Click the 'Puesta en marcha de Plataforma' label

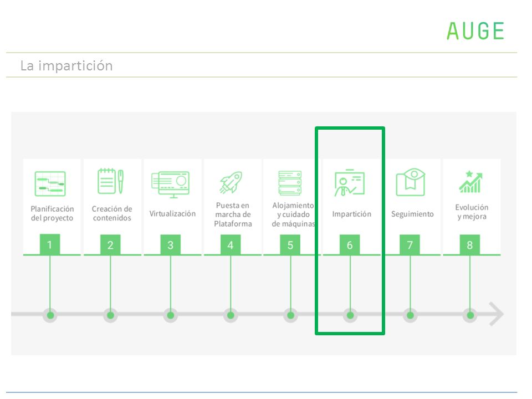[233, 214]
